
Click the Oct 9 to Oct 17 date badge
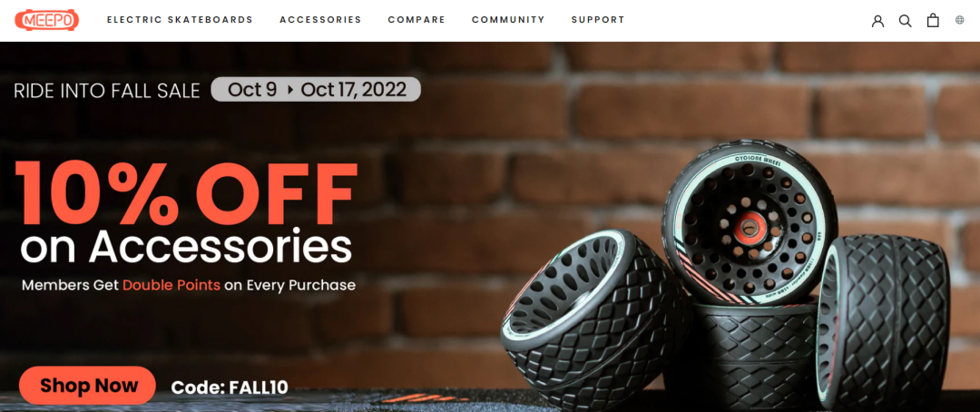tap(316, 90)
